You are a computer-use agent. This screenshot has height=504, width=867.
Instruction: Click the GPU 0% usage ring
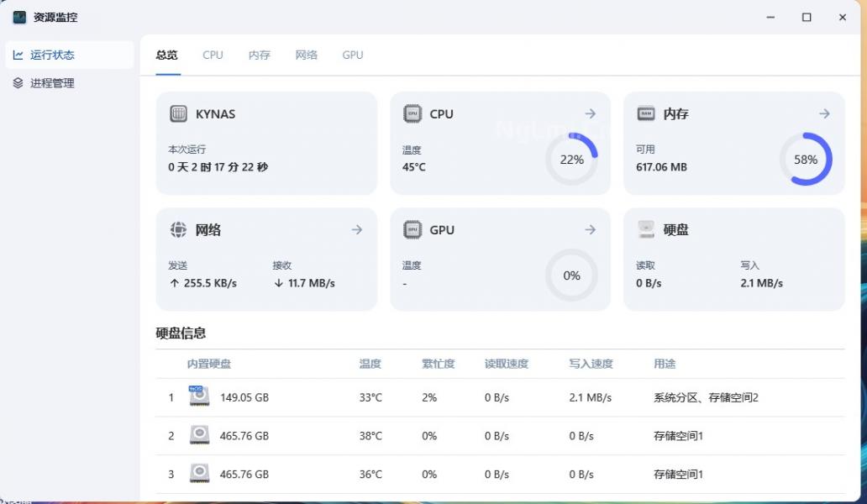(x=572, y=276)
